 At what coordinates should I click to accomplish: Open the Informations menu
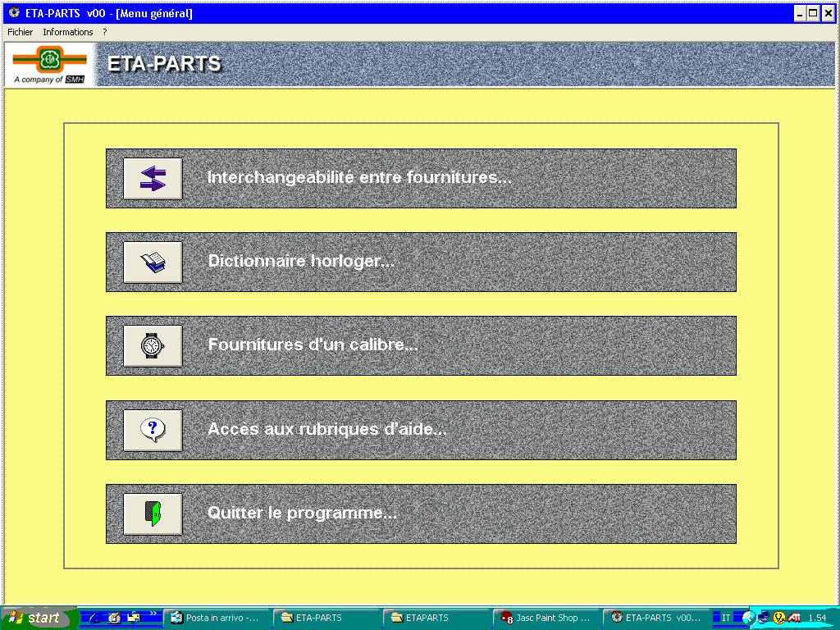tap(68, 32)
